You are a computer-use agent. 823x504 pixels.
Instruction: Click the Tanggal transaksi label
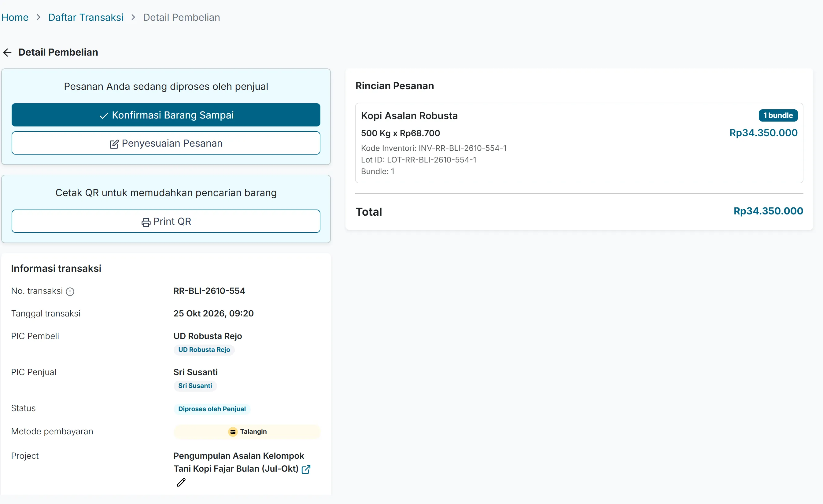pos(46,314)
